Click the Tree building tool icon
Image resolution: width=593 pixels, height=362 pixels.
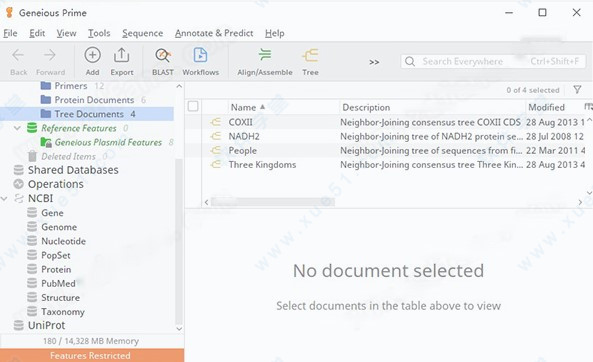pos(310,55)
